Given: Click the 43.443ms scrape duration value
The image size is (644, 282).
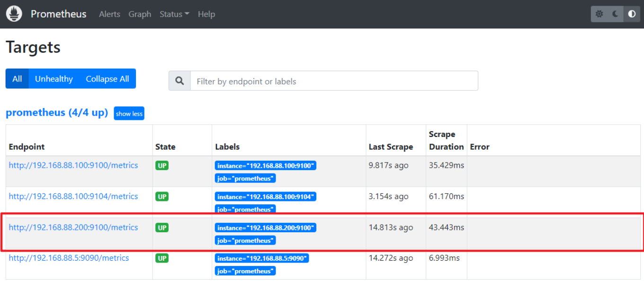Looking at the screenshot, I should [447, 227].
